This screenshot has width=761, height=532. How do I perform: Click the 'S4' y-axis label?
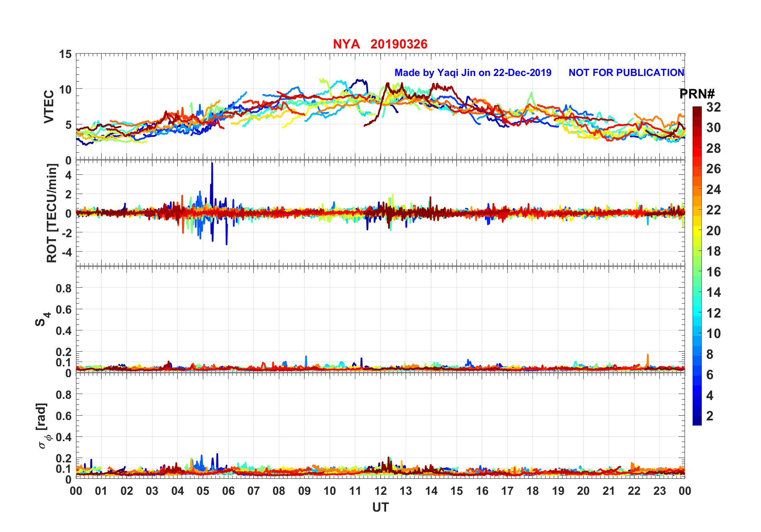pyautogui.click(x=43, y=319)
